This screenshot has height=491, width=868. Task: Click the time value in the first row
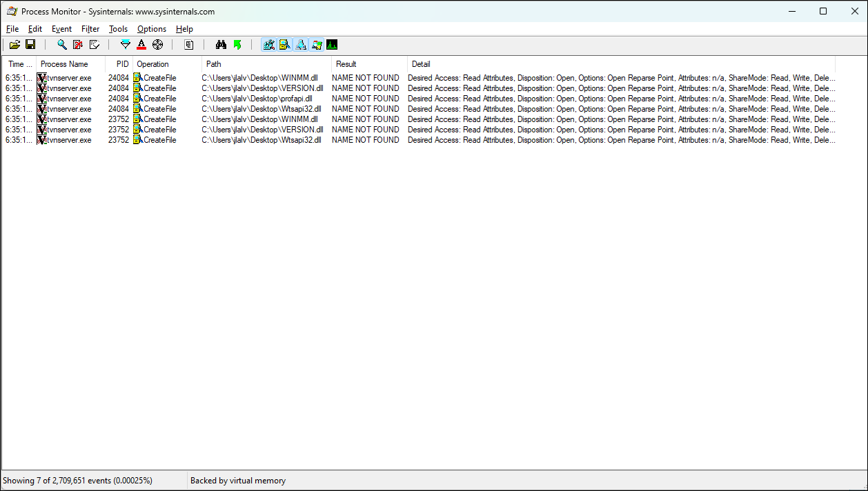coord(19,78)
